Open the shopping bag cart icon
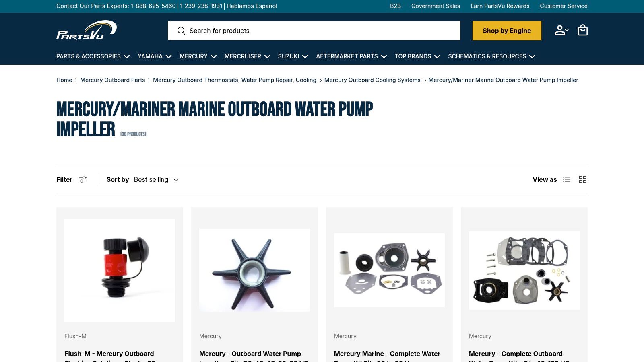Viewport: 644px width, 362px height. 583,30
